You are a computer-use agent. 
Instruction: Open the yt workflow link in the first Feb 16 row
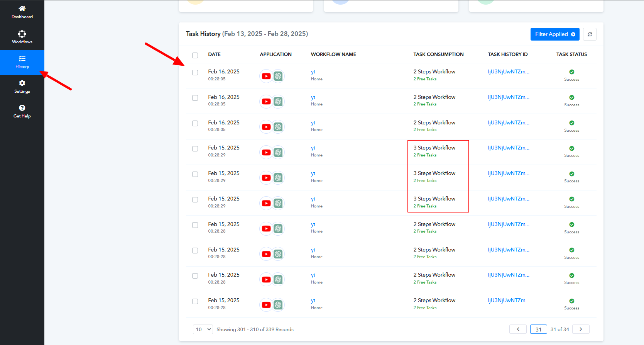pos(313,72)
